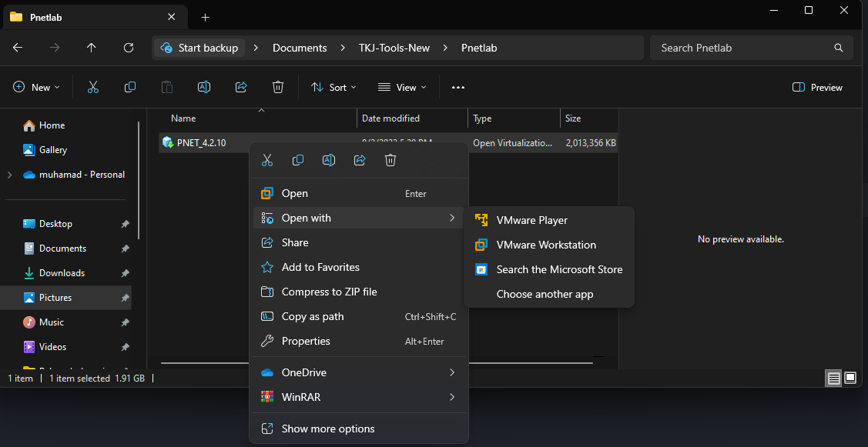Open Properties from the context menu
Image resolution: width=868 pixels, height=447 pixels.
tap(359, 342)
